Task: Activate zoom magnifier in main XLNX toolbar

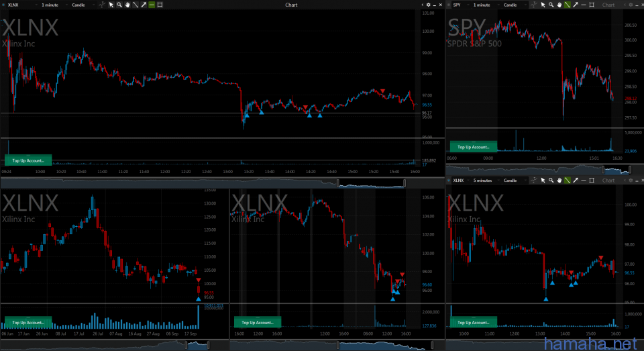Action: pyautogui.click(x=119, y=5)
